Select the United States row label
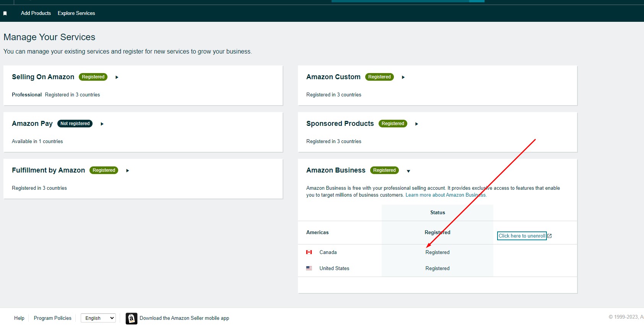 (334, 269)
